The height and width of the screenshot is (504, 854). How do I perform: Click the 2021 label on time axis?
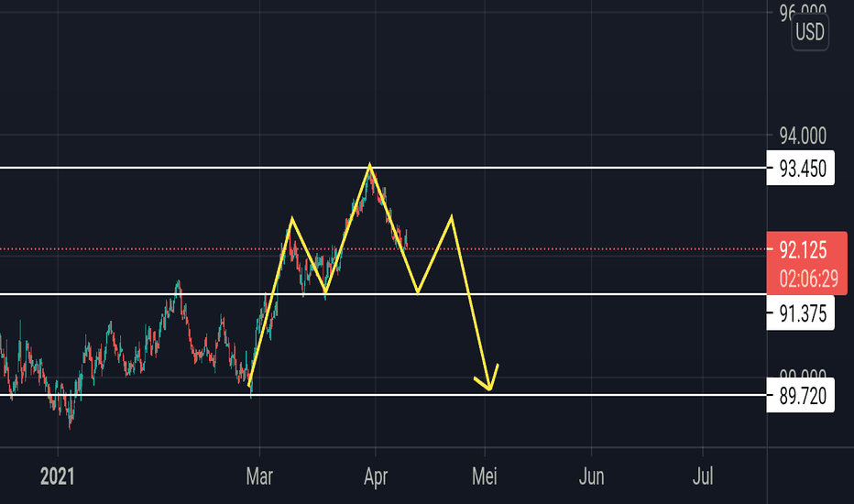[x=57, y=477]
